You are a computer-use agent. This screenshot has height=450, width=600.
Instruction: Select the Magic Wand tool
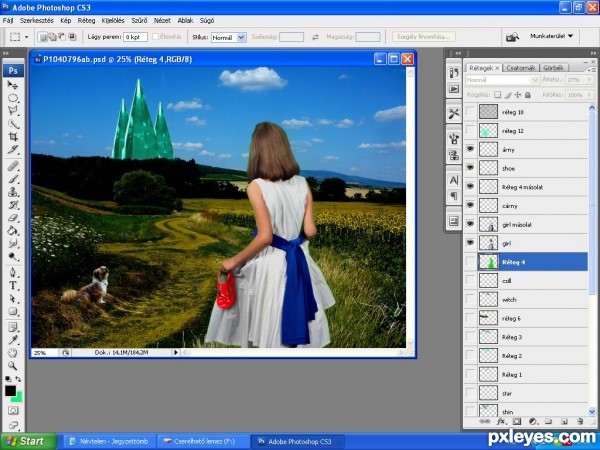pos(13,124)
